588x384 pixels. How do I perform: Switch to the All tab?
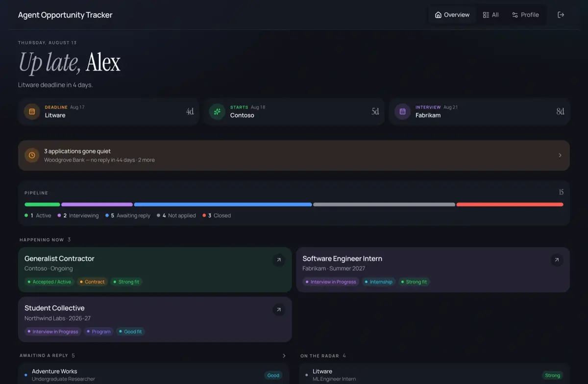(490, 15)
